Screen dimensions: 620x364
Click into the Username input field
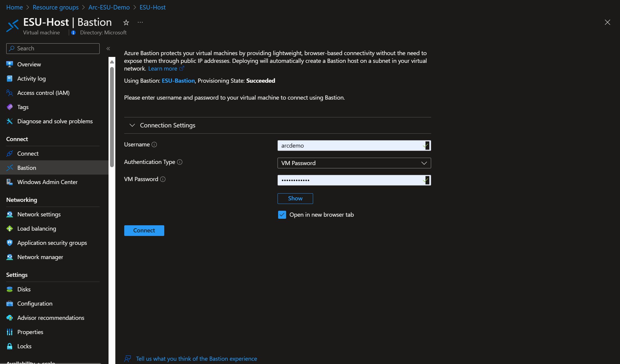point(350,146)
